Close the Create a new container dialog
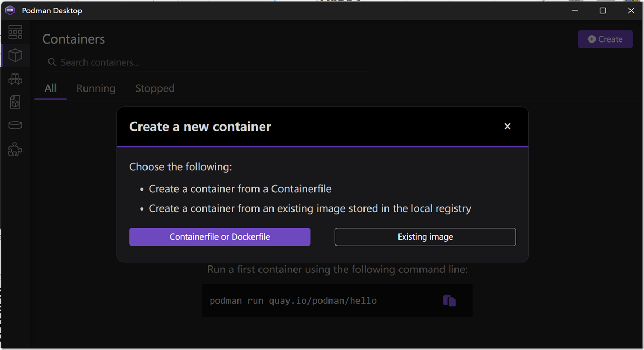 click(507, 127)
